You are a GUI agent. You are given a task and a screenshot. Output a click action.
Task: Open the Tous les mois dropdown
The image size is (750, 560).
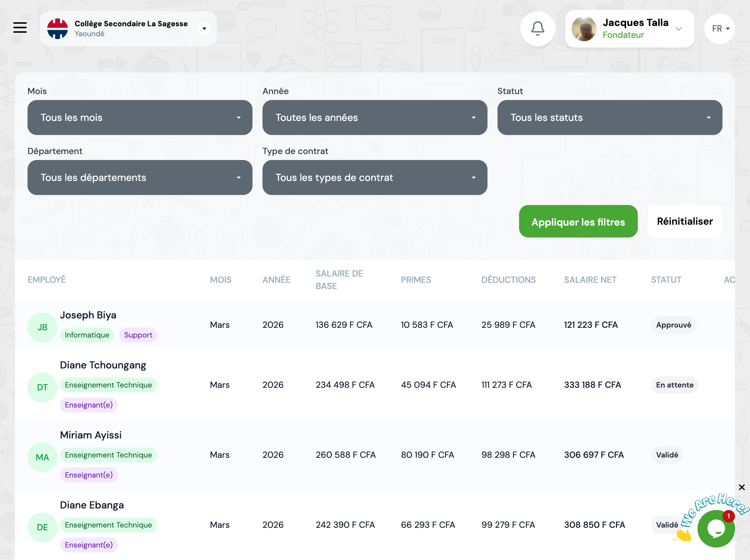point(140,117)
